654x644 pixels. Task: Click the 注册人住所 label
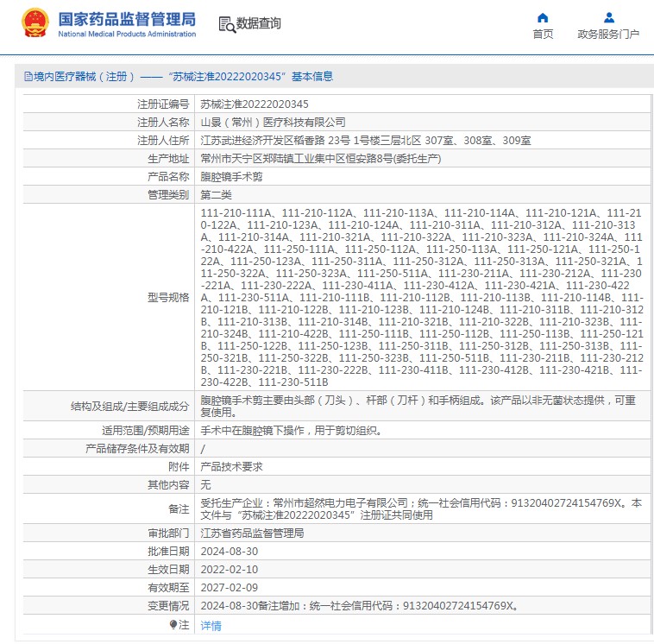point(163,140)
